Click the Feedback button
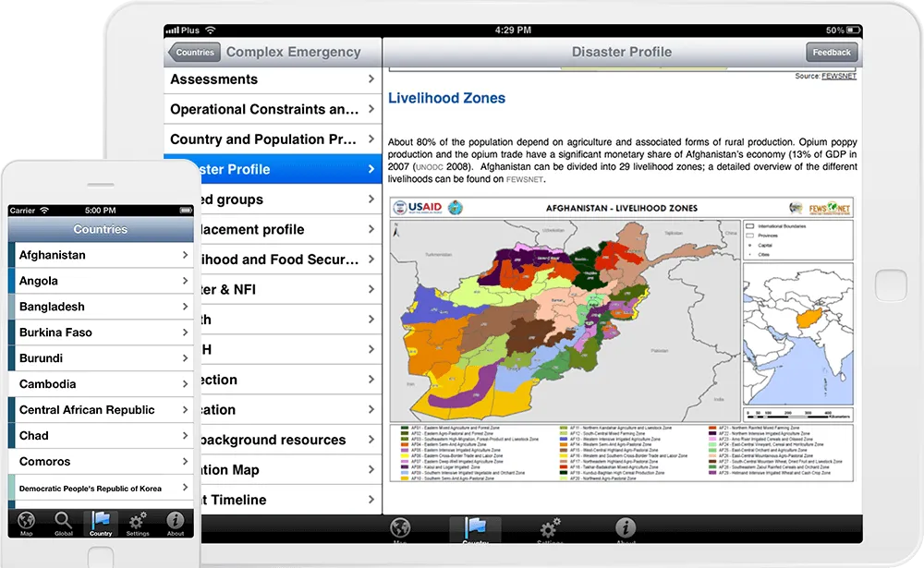 coord(832,52)
